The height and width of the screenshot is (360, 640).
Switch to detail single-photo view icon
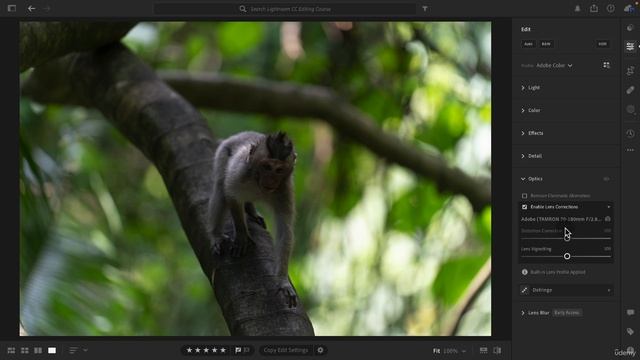coord(52,350)
